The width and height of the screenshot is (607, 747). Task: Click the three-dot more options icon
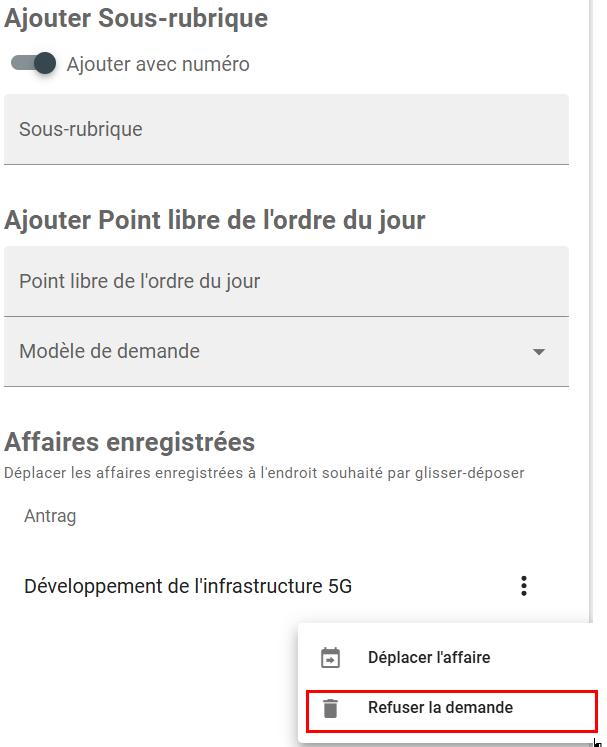pyautogui.click(x=524, y=587)
